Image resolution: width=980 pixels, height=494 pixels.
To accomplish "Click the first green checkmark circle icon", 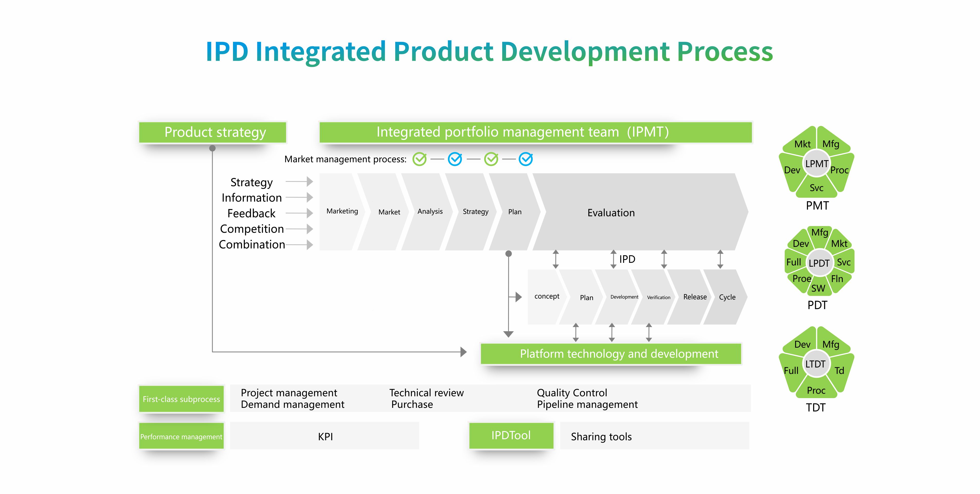I will click(419, 159).
